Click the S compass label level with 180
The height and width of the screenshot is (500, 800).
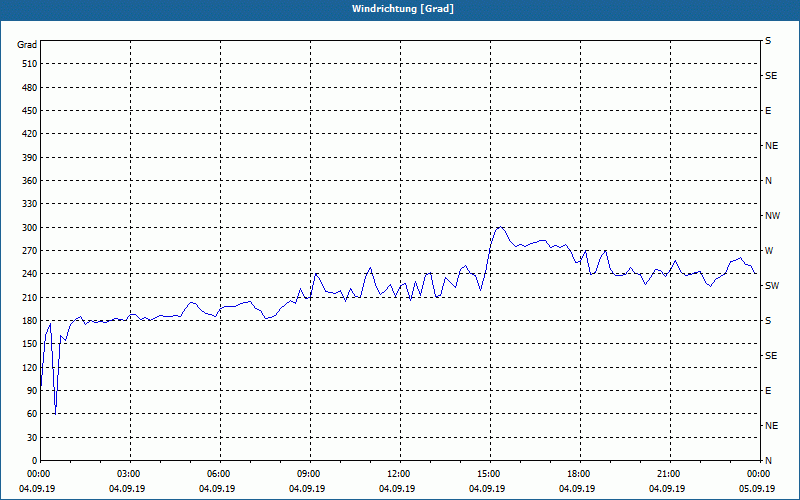click(768, 321)
